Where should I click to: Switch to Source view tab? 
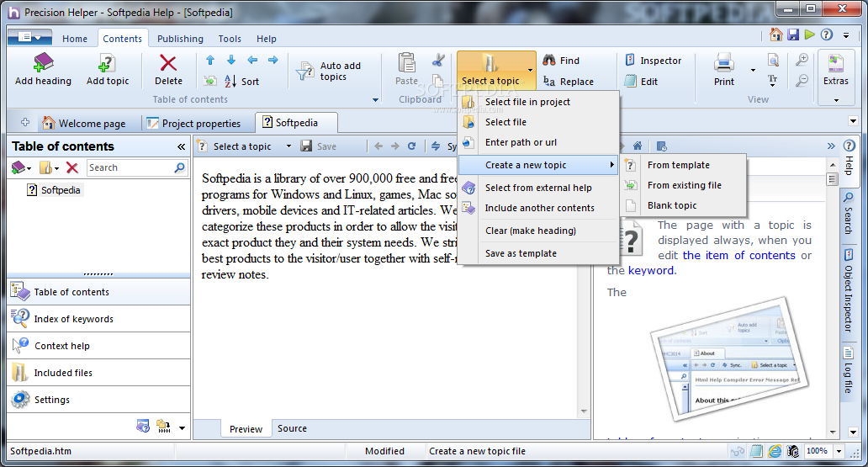pos(292,428)
